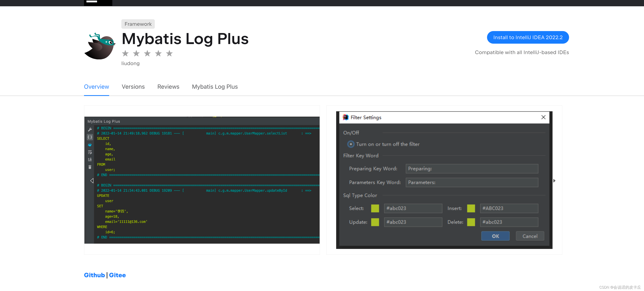Click the Mybatis Log Plus bird logo
The width and height of the screenshot is (644, 291).
point(100,46)
